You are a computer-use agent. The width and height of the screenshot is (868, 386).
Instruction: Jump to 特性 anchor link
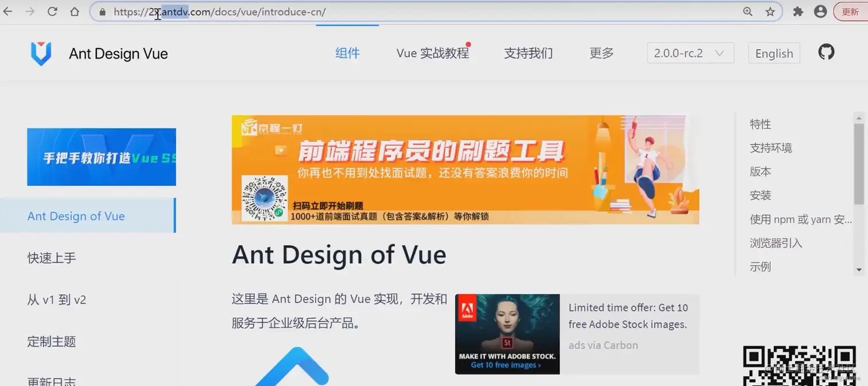760,124
